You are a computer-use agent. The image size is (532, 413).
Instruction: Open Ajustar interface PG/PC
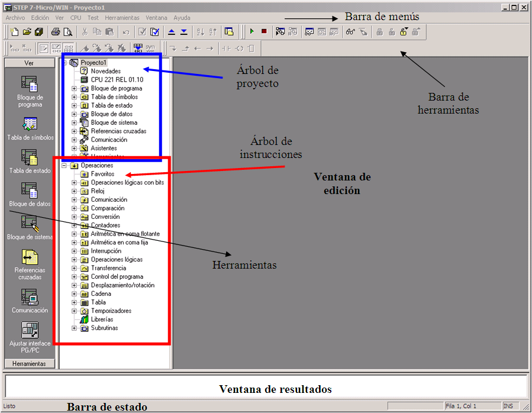[x=30, y=333]
